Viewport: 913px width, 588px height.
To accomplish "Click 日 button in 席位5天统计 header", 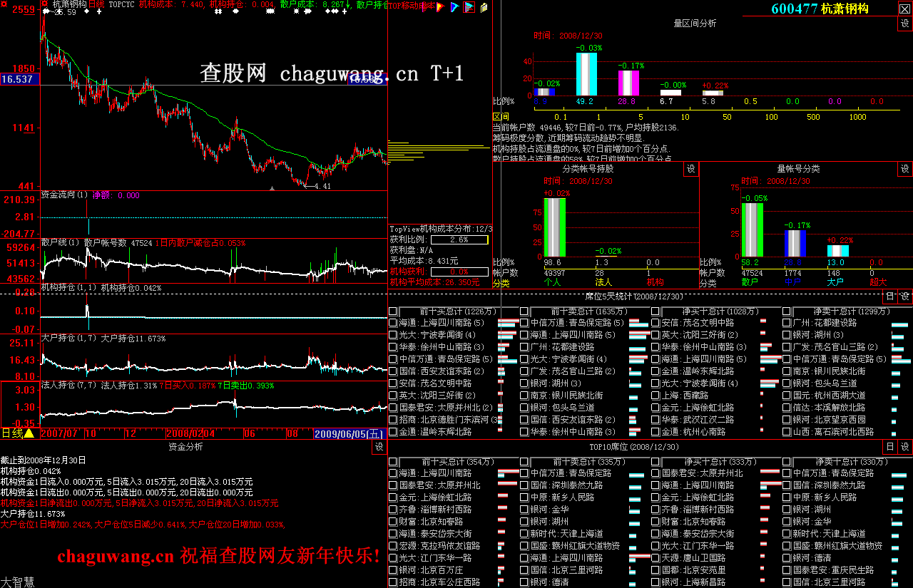I will pos(889,296).
